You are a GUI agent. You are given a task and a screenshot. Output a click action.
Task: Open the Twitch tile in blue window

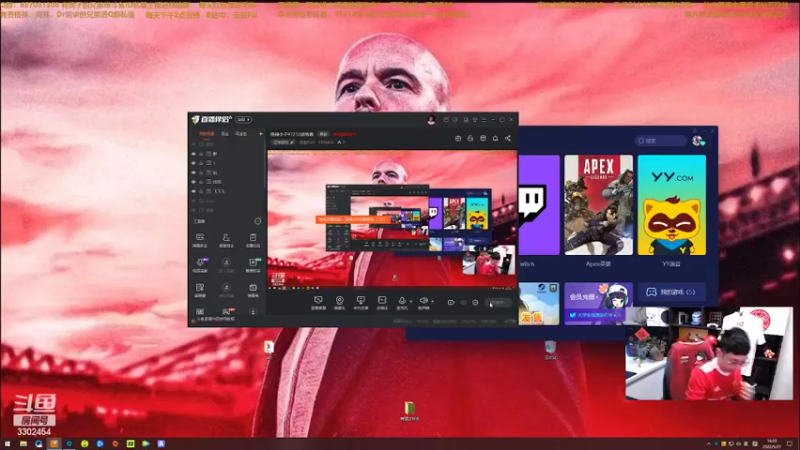(539, 205)
